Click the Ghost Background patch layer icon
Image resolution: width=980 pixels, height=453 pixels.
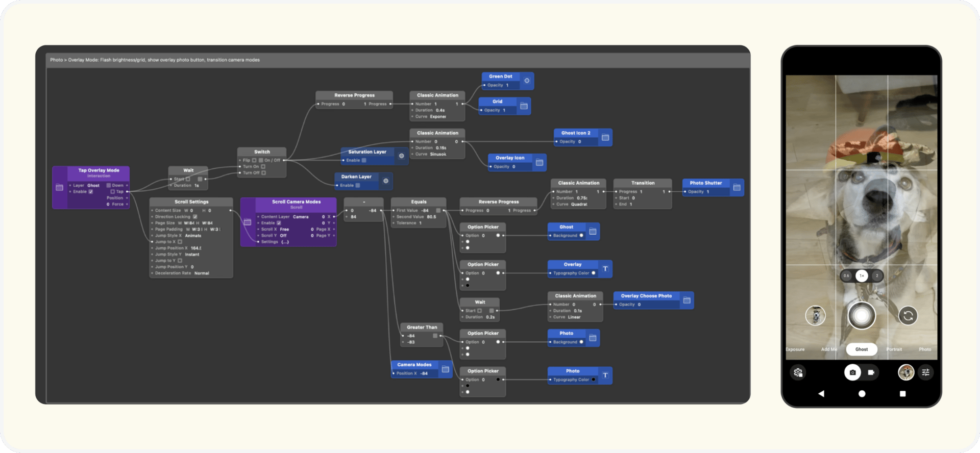pos(593,231)
